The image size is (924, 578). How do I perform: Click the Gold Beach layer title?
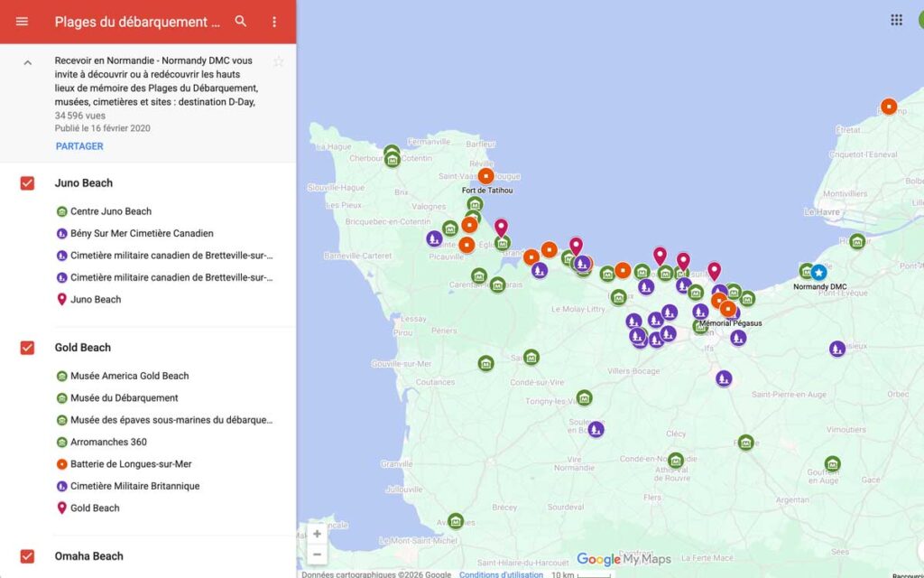click(x=82, y=348)
